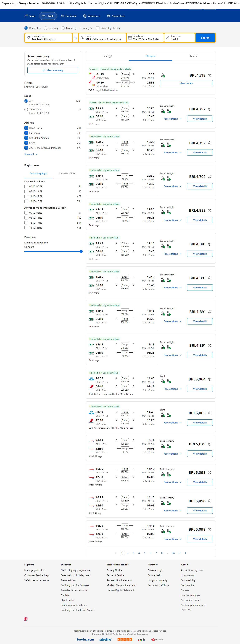240x644 pixels.
Task: Click the View summary button
Action: (53, 70)
